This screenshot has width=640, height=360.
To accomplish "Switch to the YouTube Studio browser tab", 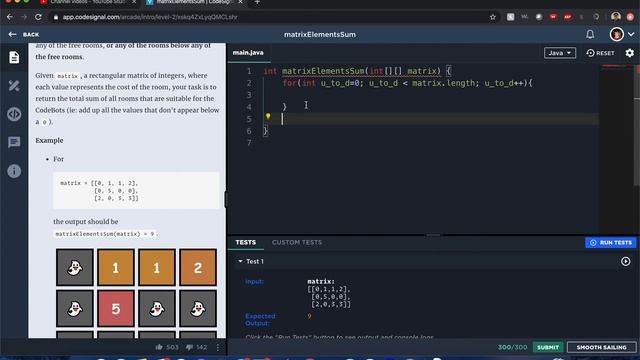I will click(87, 2).
